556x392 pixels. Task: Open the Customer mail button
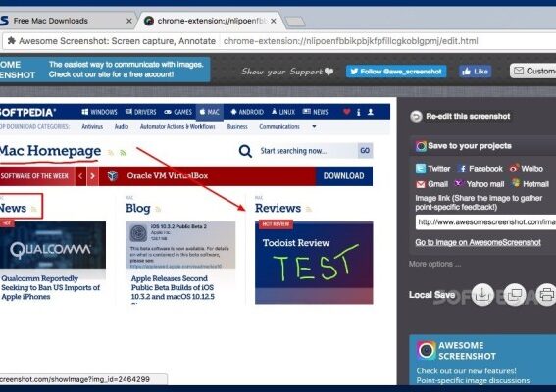[x=532, y=71]
